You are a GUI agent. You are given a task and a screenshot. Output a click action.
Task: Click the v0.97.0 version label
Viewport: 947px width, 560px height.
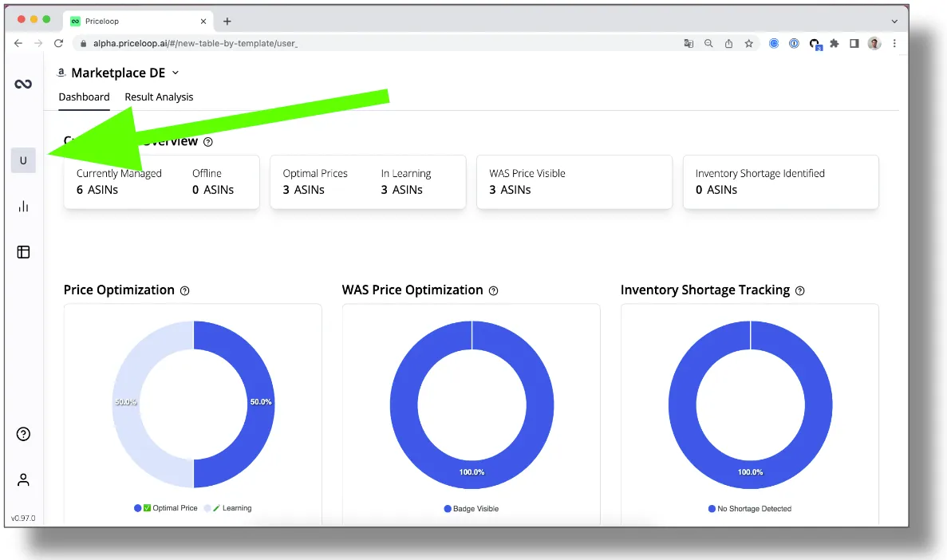pyautogui.click(x=23, y=519)
